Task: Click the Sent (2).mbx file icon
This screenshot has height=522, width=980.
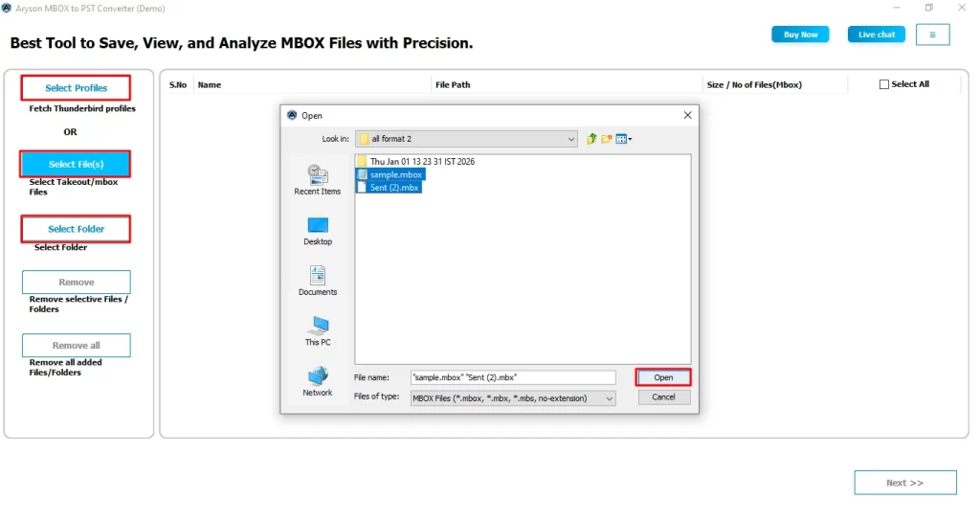Action: tap(362, 188)
